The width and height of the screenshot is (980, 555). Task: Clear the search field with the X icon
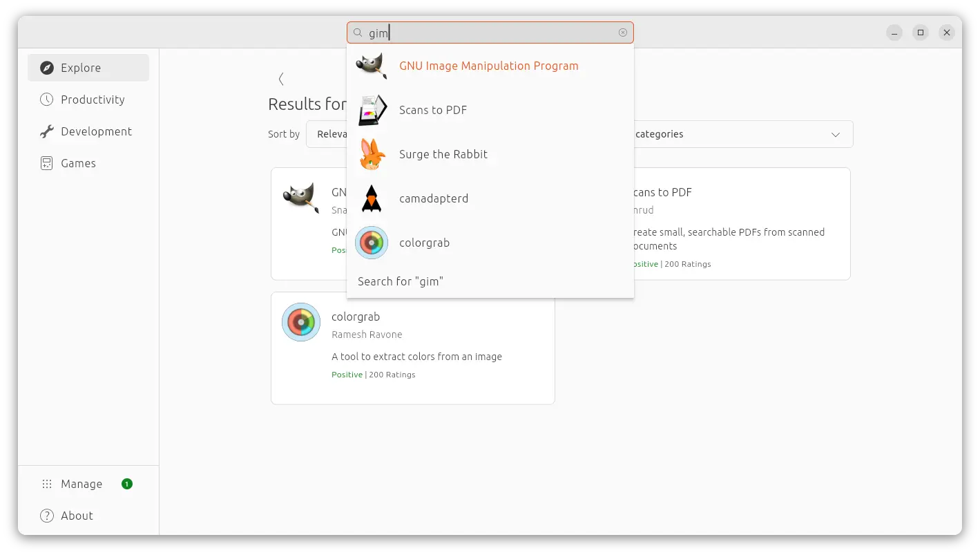click(623, 32)
